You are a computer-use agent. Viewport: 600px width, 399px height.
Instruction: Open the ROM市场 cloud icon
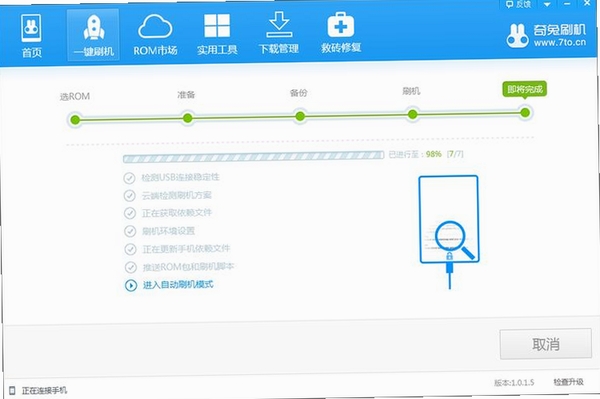click(155, 26)
